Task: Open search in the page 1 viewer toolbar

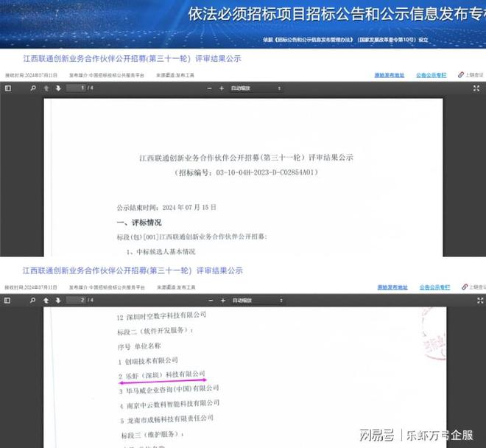Action: (x=33, y=88)
